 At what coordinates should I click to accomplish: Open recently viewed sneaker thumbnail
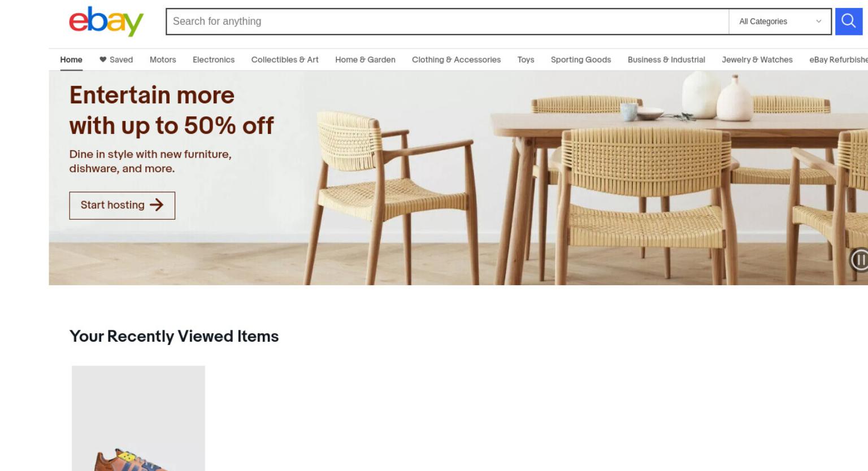click(x=138, y=418)
